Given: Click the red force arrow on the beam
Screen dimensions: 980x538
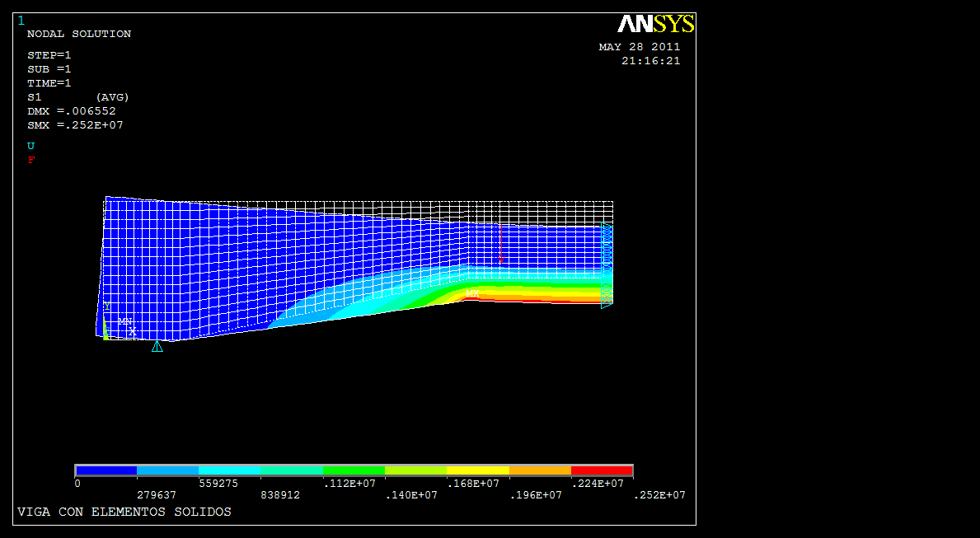Looking at the screenshot, I should click(500, 244).
